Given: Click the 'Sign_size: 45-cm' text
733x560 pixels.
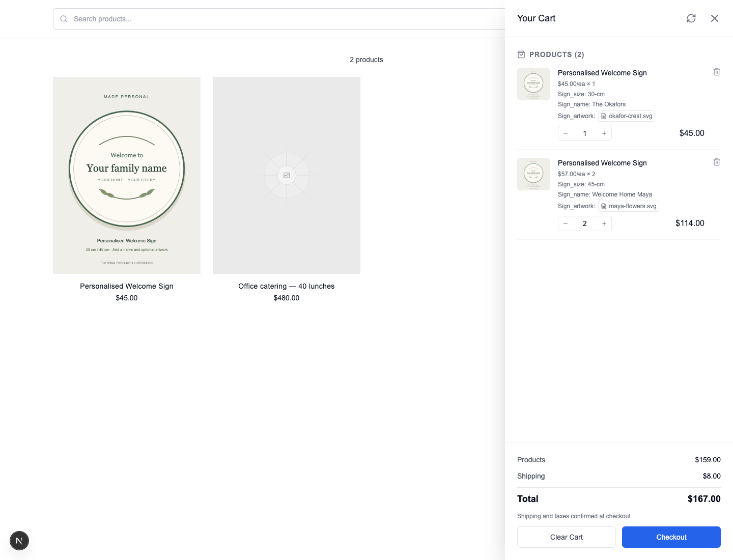Looking at the screenshot, I should click(x=581, y=184).
